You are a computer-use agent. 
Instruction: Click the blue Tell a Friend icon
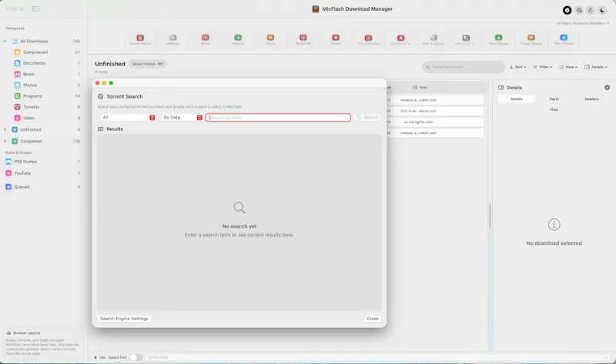point(564,38)
